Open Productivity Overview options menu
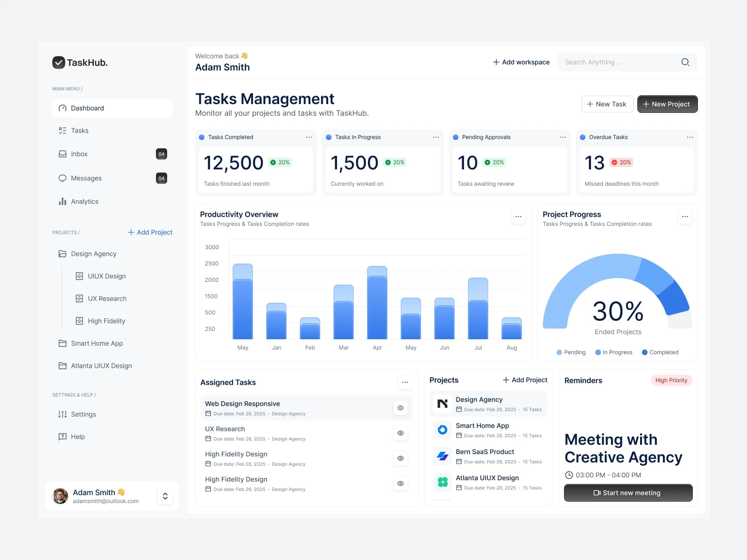This screenshot has height=560, width=747. tap(519, 217)
